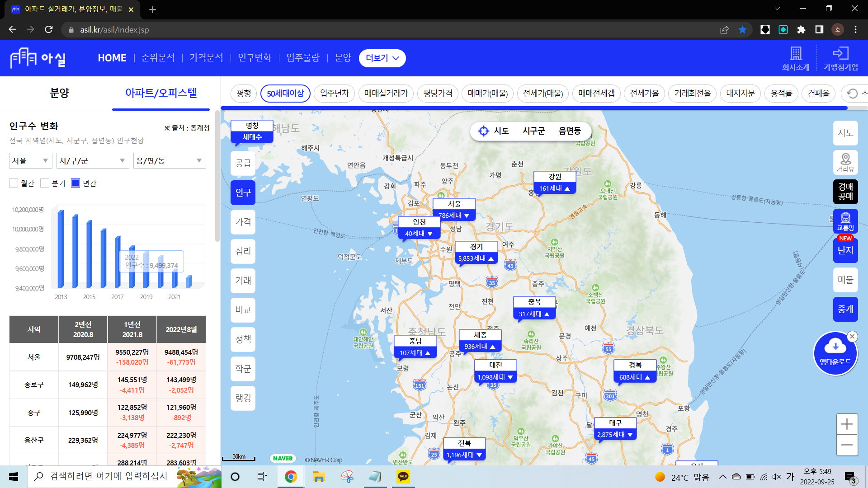This screenshot has width=868, height=488.
Task: Open the 서울 region dropdown
Action: (30, 161)
